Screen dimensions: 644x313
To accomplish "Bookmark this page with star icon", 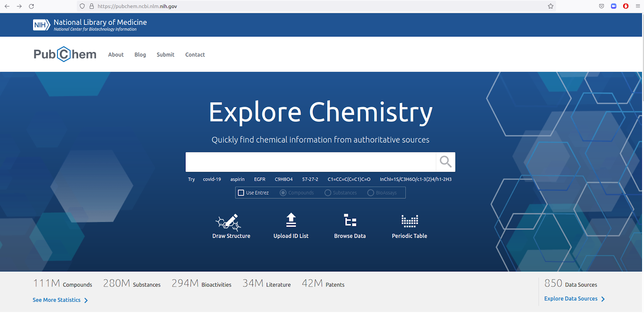I will coord(551,6).
